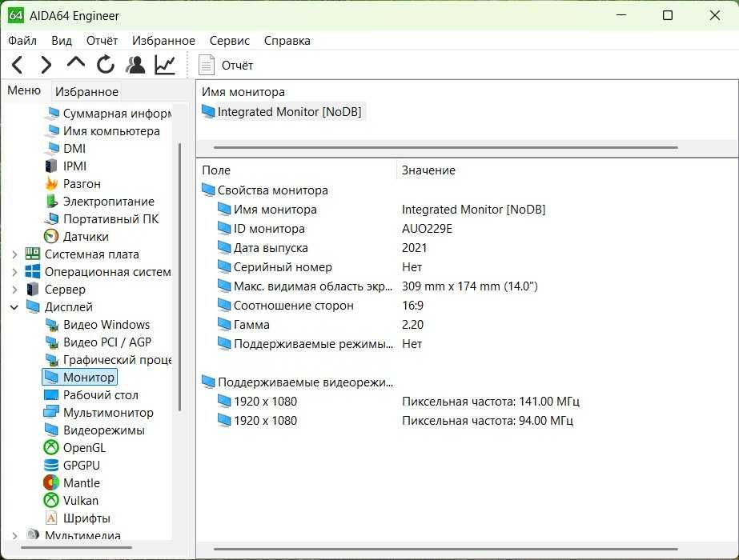Collapse the Дисплей node
Viewport: 739px width, 560px height.
[x=14, y=307]
